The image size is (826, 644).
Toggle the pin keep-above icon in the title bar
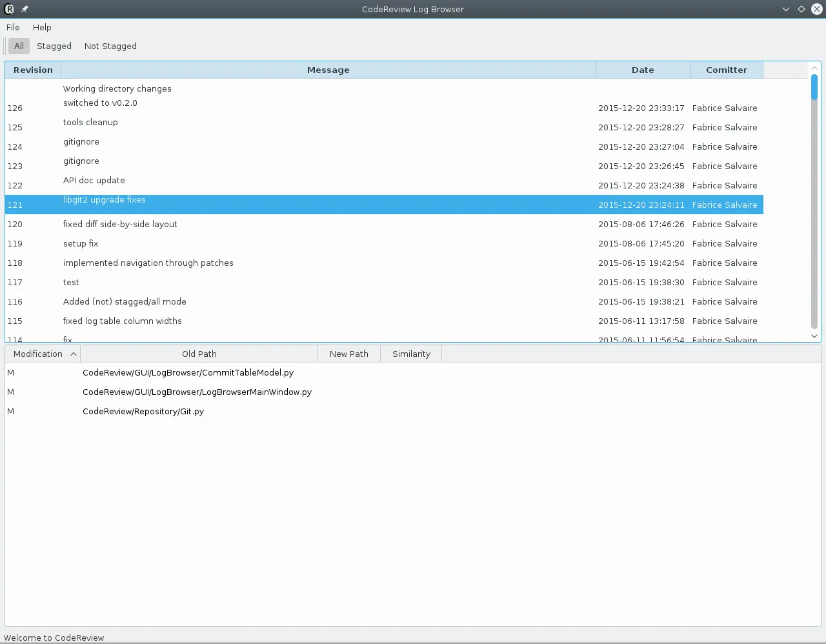24,9
